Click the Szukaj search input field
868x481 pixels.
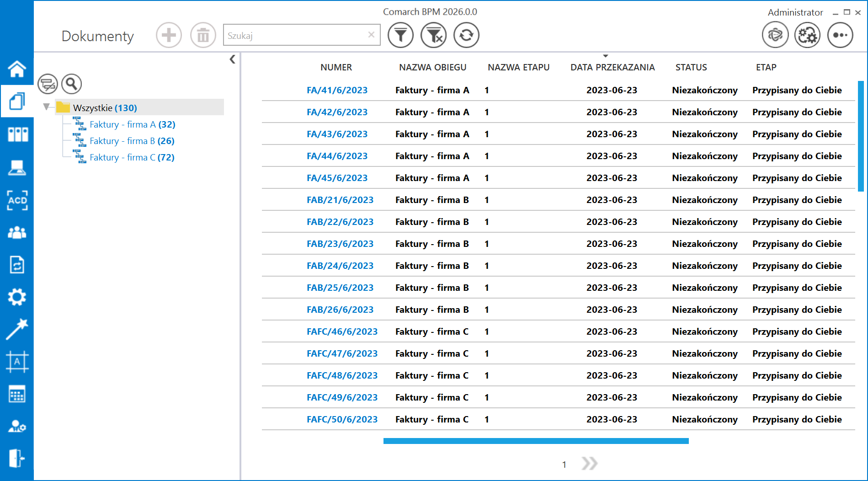tap(296, 35)
